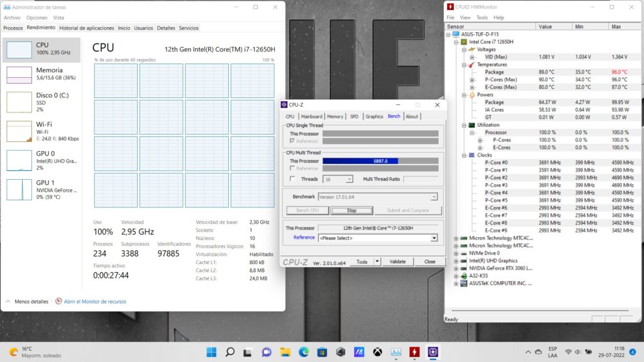Screen dimensions: 644x362
Task: Open the Wi-Fi network tray icon
Action: [x=569, y=352]
